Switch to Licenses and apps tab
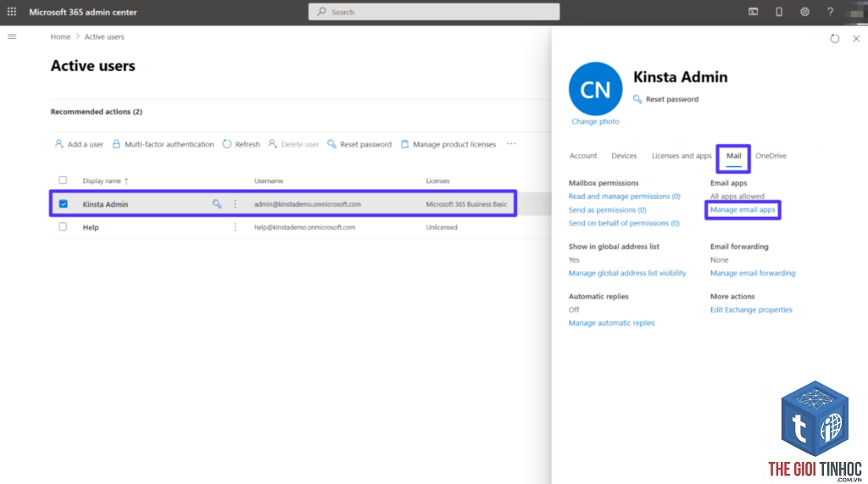 point(682,156)
